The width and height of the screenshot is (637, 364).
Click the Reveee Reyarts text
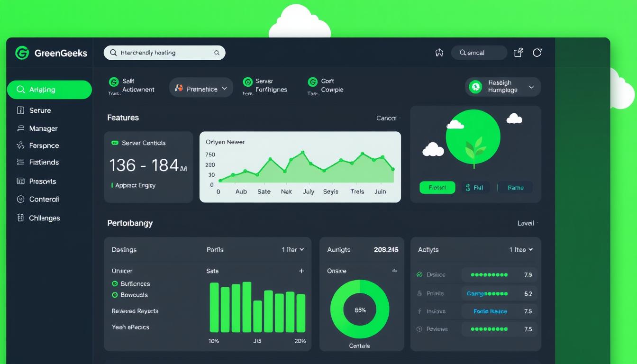(135, 311)
